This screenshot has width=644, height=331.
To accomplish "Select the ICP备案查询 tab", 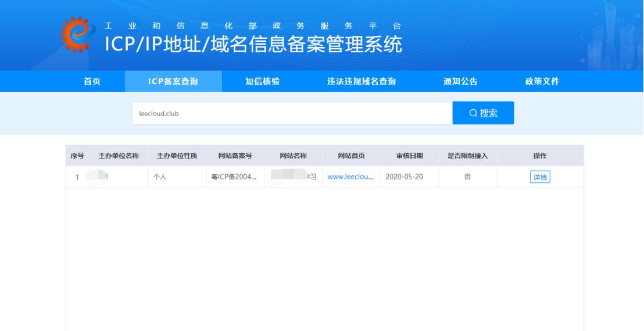I will tap(173, 81).
